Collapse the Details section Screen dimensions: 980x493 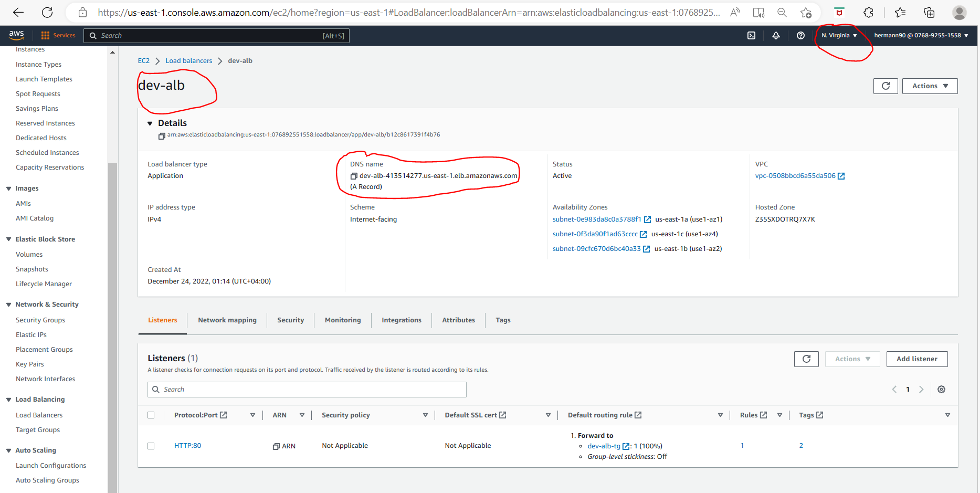coord(150,123)
